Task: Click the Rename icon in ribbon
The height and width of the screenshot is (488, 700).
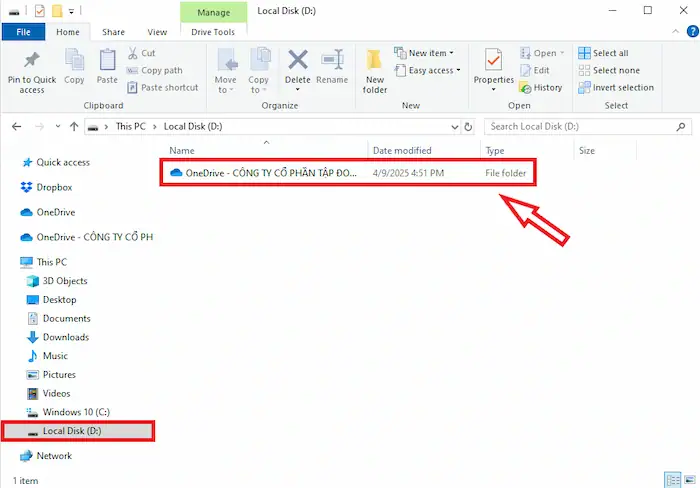Action: click(x=332, y=68)
